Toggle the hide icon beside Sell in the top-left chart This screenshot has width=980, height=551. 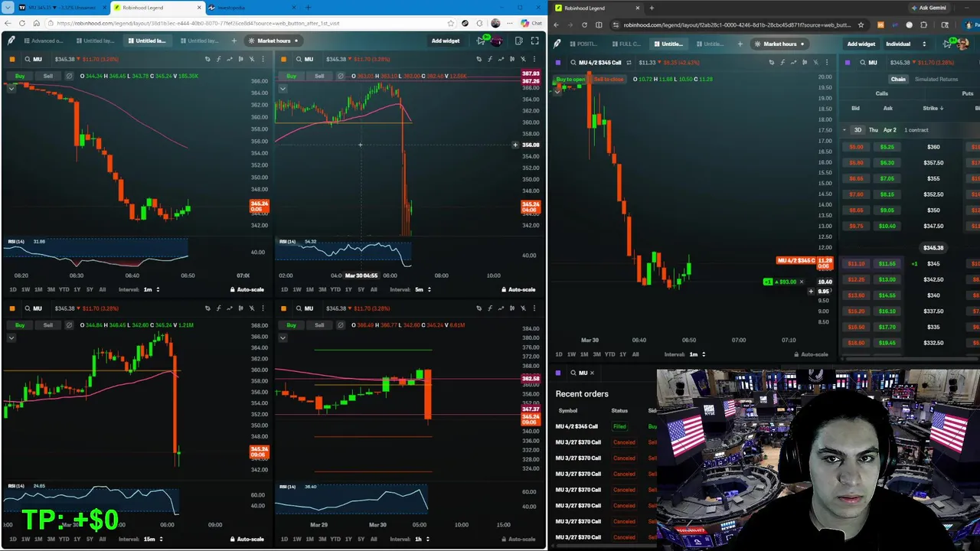tap(69, 76)
